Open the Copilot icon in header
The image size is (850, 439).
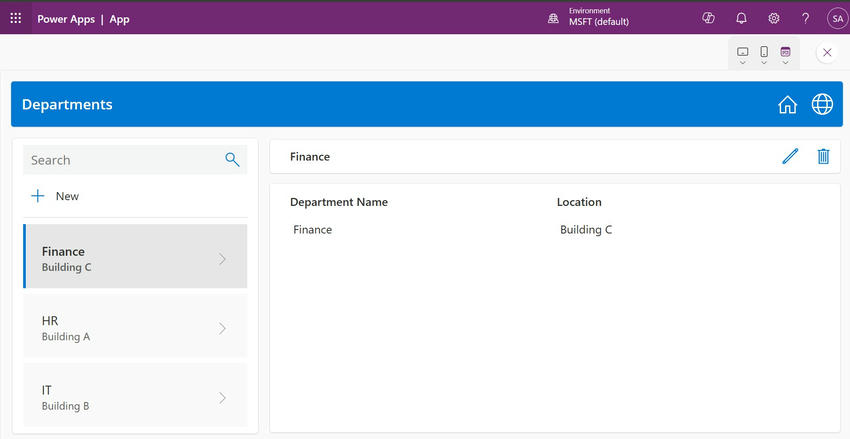coord(709,18)
